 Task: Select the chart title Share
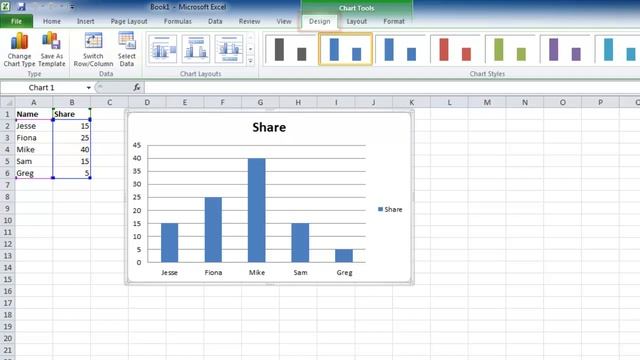pyautogui.click(x=269, y=127)
